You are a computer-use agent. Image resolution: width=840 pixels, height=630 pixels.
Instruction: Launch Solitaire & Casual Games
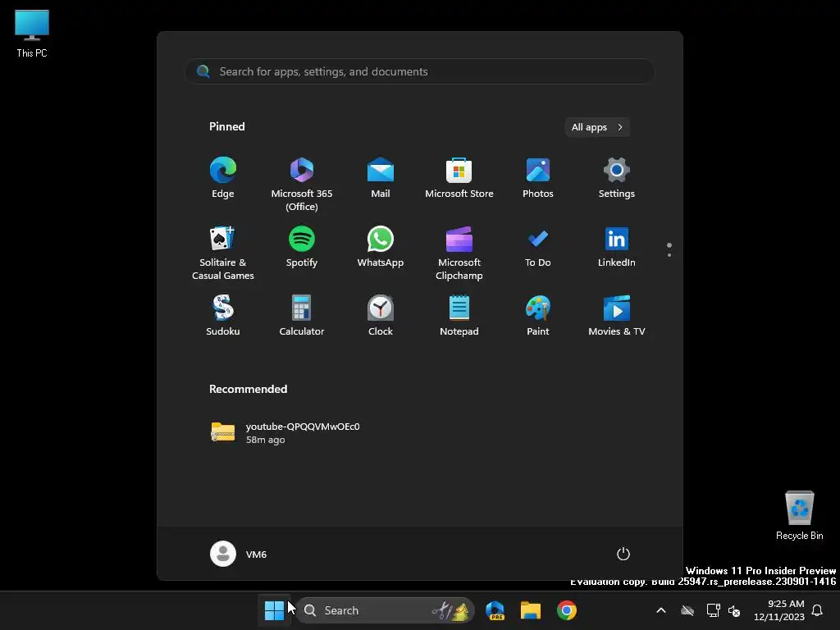223,253
